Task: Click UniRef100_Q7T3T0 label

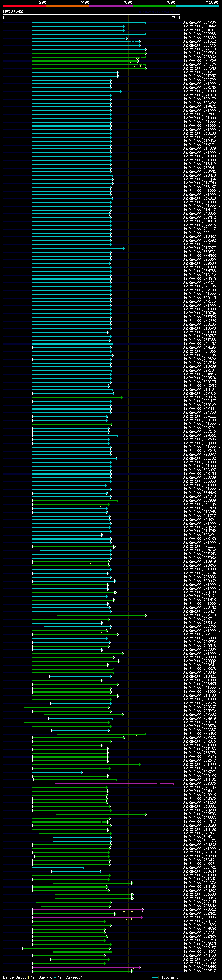Action: (199, 96)
